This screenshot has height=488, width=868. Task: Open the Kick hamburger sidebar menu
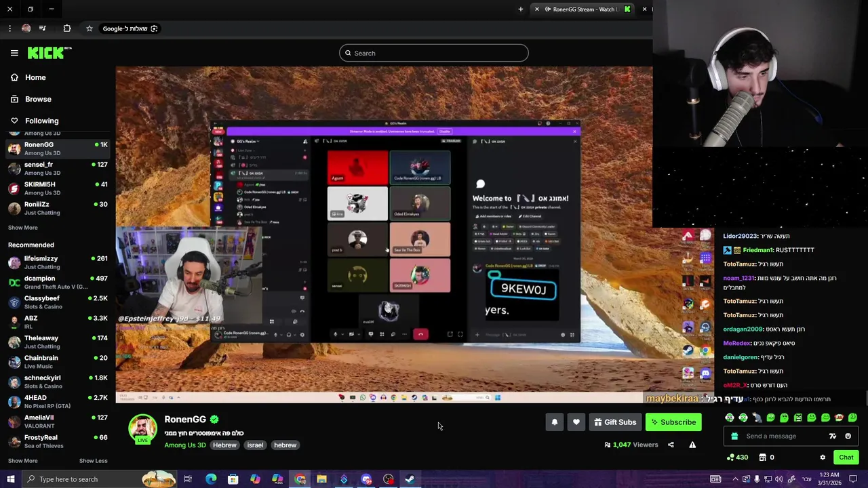[14, 53]
